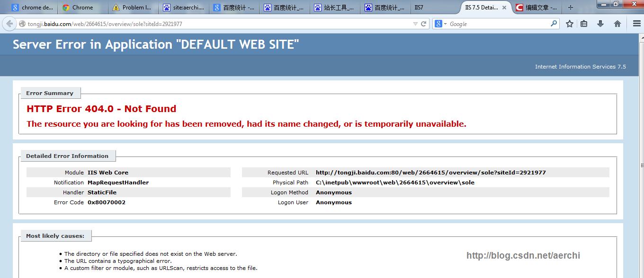644x278 pixels.
Task: Click the Physical Path 'C:\inetpub\wwwroot' value
Action: click(x=395, y=182)
